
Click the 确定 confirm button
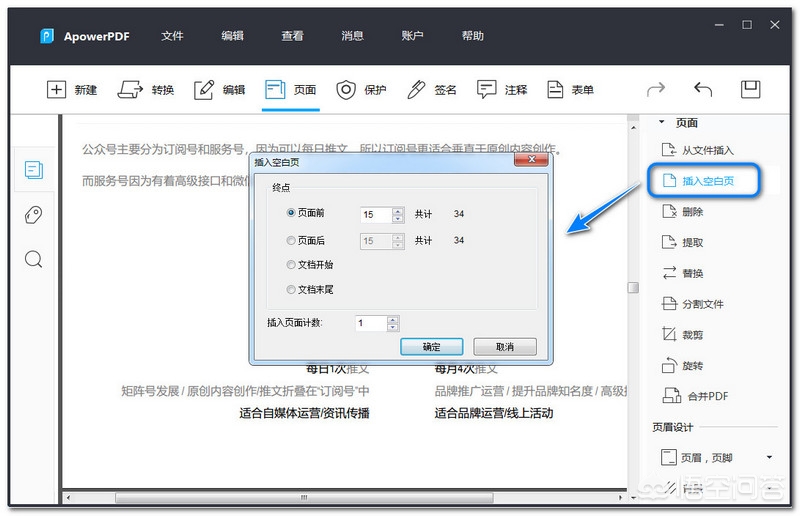(432, 347)
